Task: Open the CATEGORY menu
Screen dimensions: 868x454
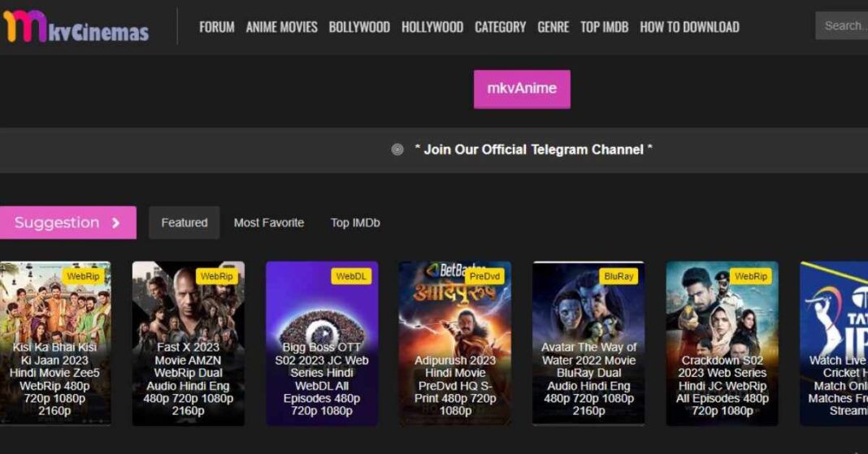Action: pos(501,27)
